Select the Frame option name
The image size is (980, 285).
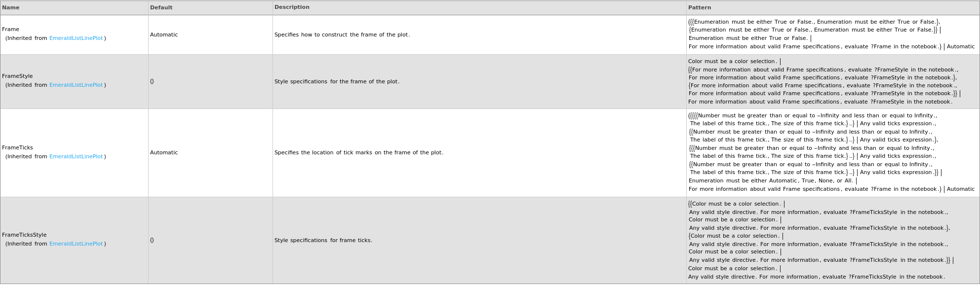11,30
